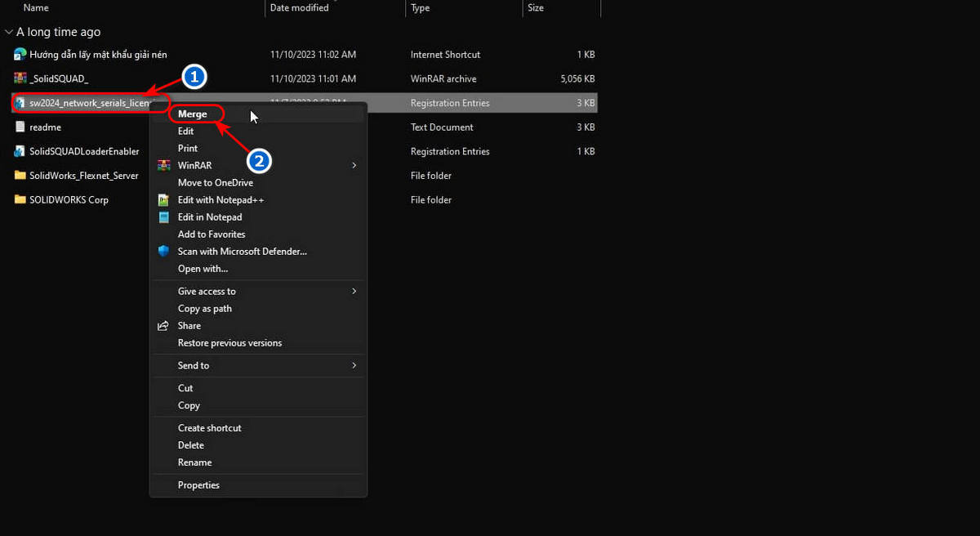Viewport: 980px width, 536px height.
Task: Choose Merge from the context menu
Action: click(x=193, y=114)
